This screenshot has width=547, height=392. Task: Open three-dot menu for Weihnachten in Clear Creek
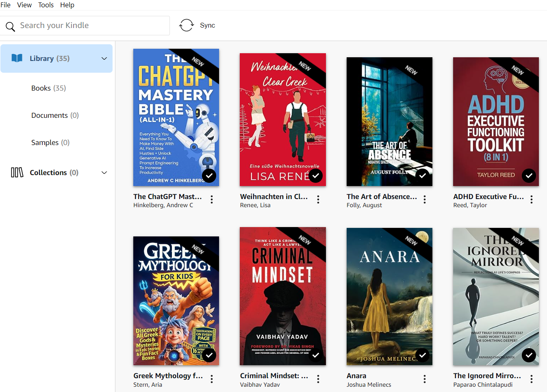[318, 199]
